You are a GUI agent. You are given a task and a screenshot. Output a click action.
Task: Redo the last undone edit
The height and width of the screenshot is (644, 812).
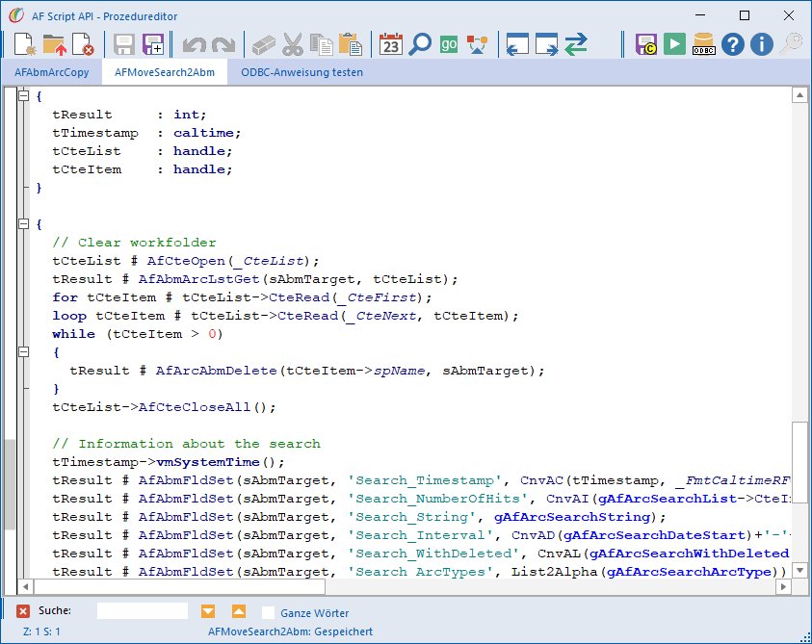click(223, 44)
